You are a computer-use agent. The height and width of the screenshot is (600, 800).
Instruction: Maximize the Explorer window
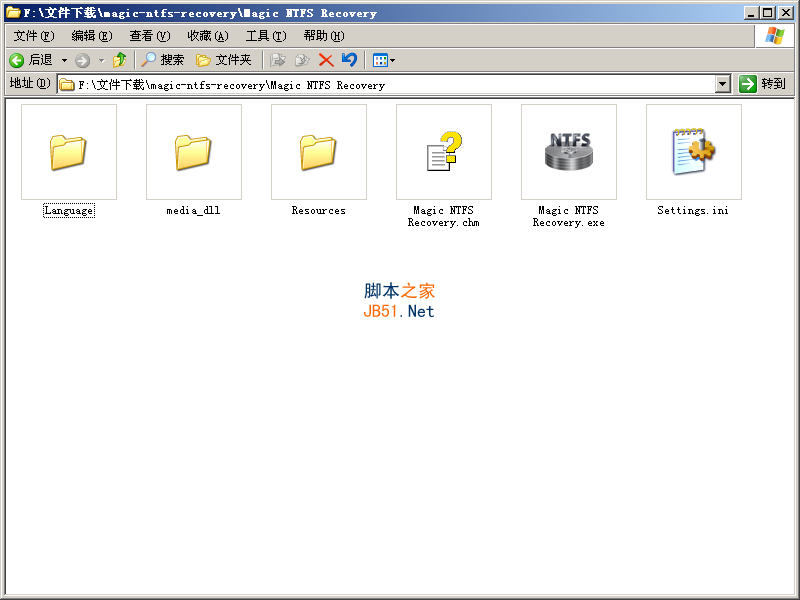tap(767, 13)
